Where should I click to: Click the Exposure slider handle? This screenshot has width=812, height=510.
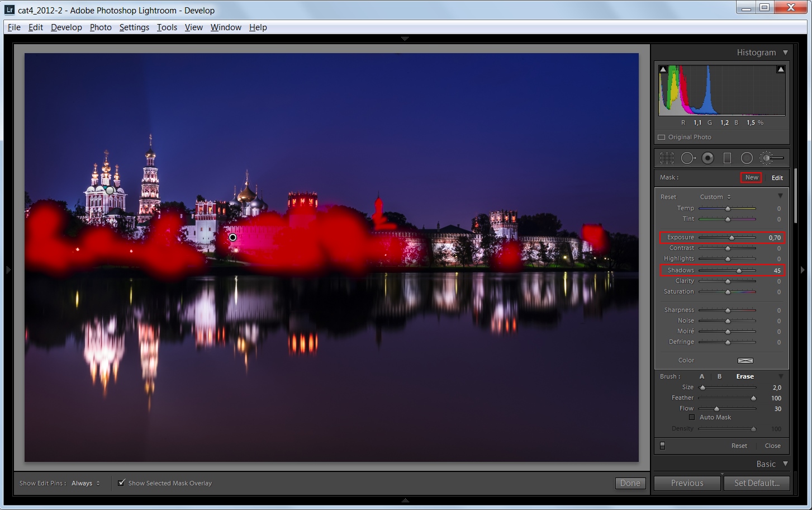pyautogui.click(x=732, y=238)
